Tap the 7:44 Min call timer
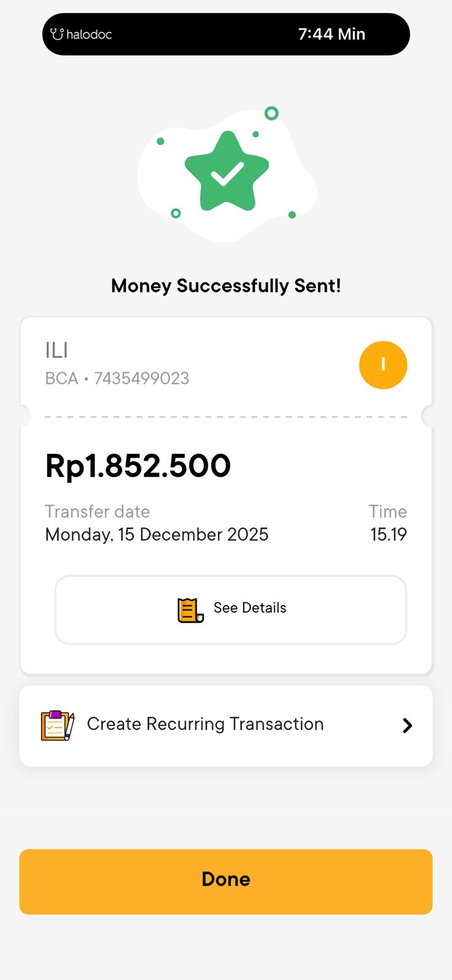 [331, 34]
